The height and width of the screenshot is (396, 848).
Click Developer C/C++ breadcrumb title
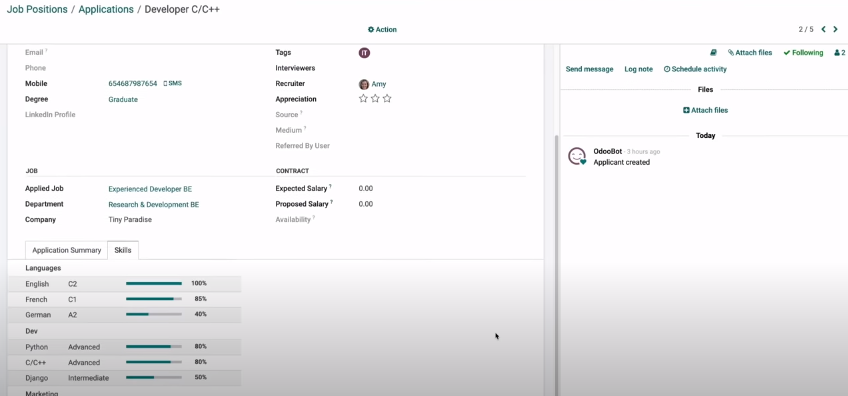click(182, 9)
